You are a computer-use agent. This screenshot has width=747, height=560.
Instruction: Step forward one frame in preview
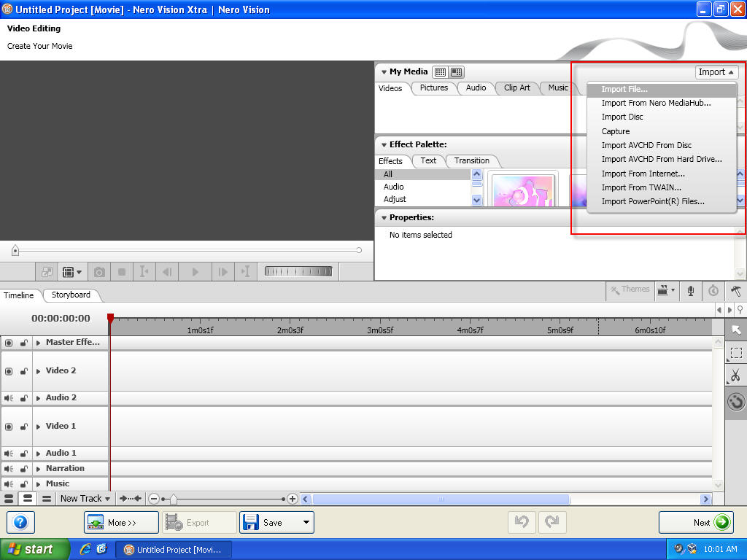click(x=222, y=272)
